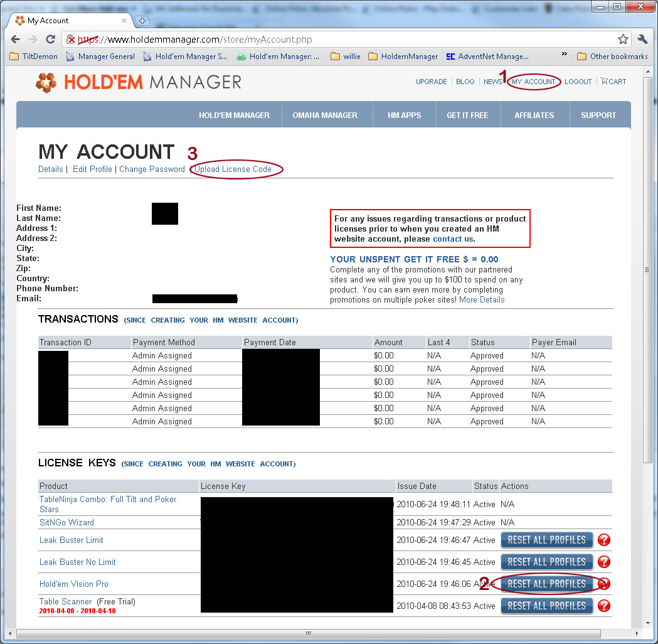Open the willie bookmarks folder
The height and width of the screenshot is (644, 658).
tap(346, 56)
